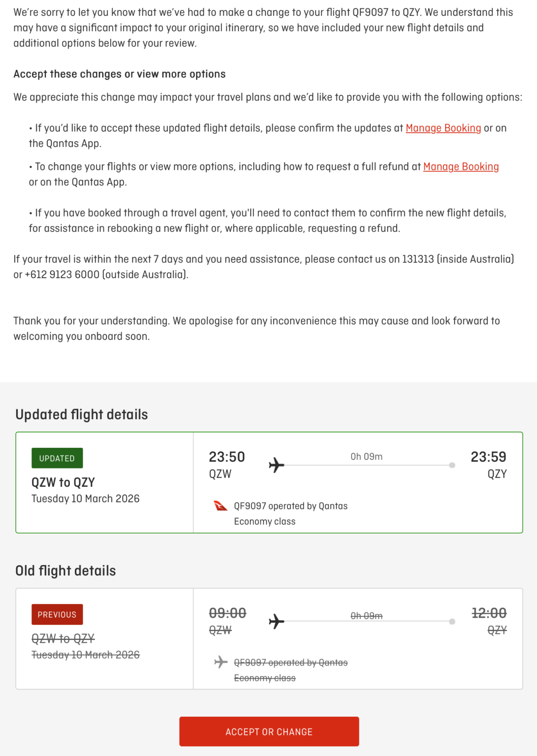Viewport: 537px width, 756px height.
Task: Open Manage Booking to accept updated flight details
Action: click(443, 128)
